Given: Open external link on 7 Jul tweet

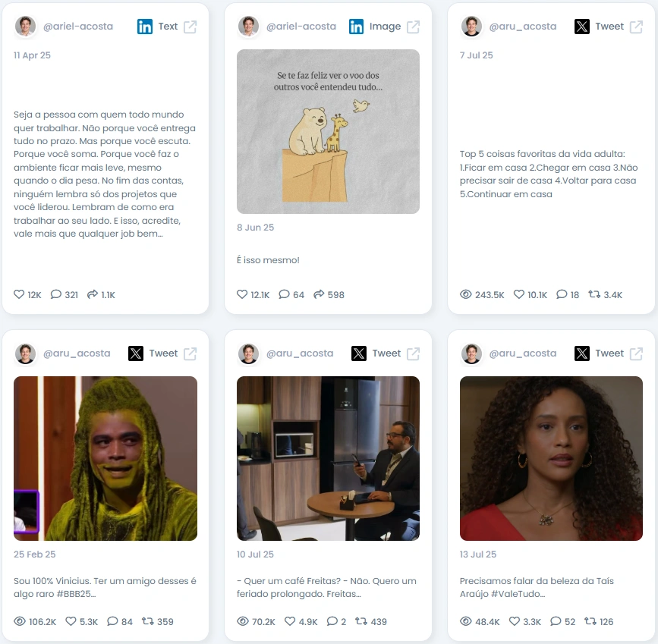Looking at the screenshot, I should 636,27.
